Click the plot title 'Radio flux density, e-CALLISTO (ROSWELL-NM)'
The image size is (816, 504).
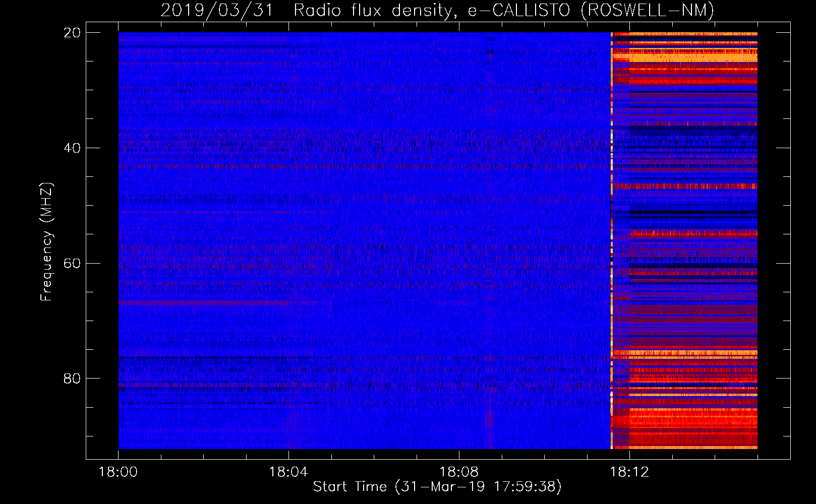503,10
